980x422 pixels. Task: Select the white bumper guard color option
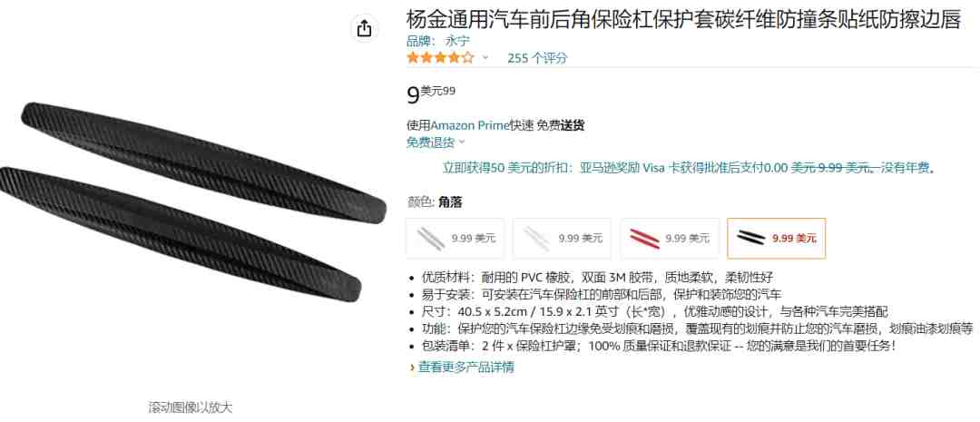tap(562, 238)
